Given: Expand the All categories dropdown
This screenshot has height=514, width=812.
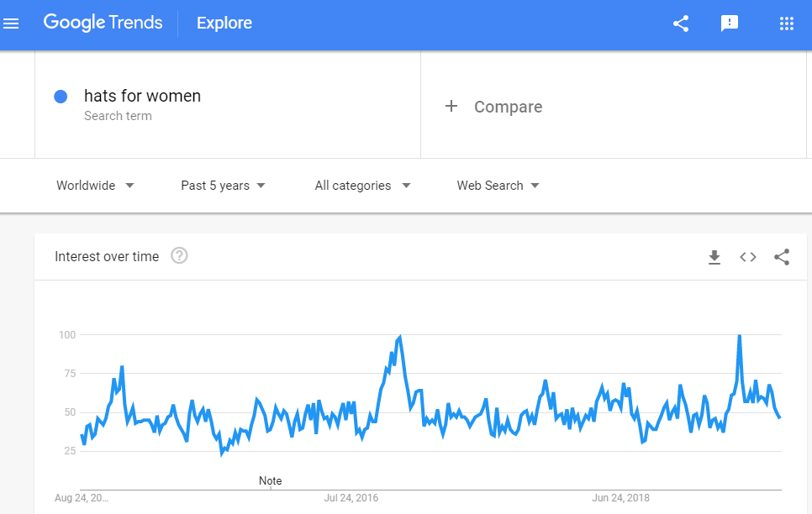Looking at the screenshot, I should [x=362, y=186].
